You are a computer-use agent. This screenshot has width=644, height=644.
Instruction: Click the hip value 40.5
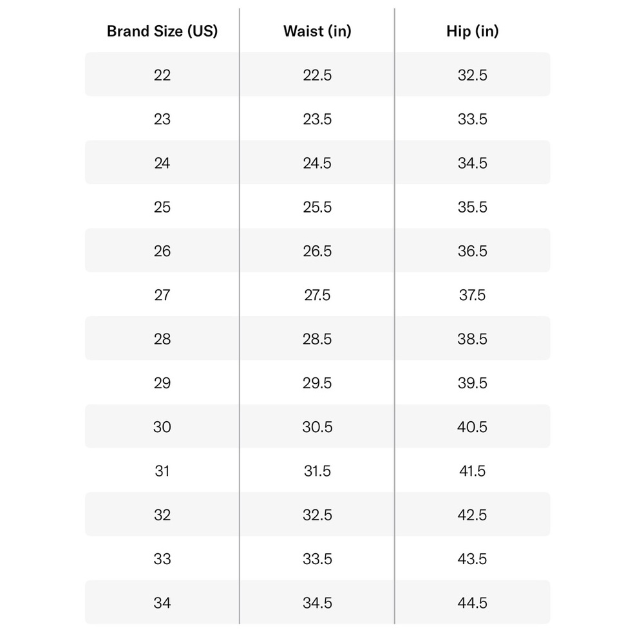(472, 427)
